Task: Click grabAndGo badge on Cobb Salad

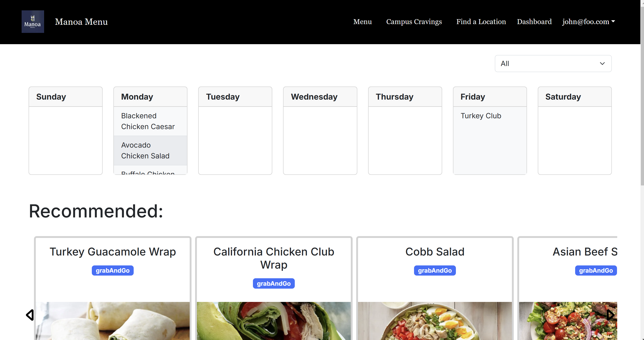Action: (x=435, y=270)
